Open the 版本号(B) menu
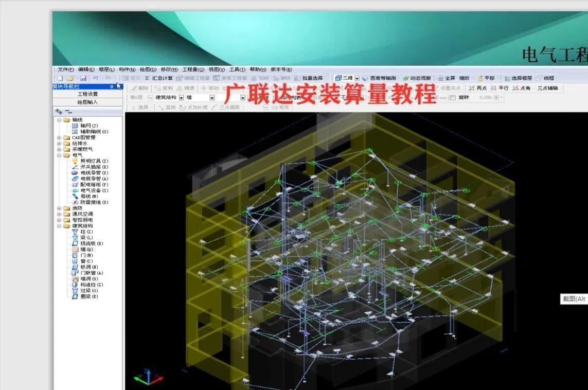This screenshot has height=390, width=588. coord(281,69)
